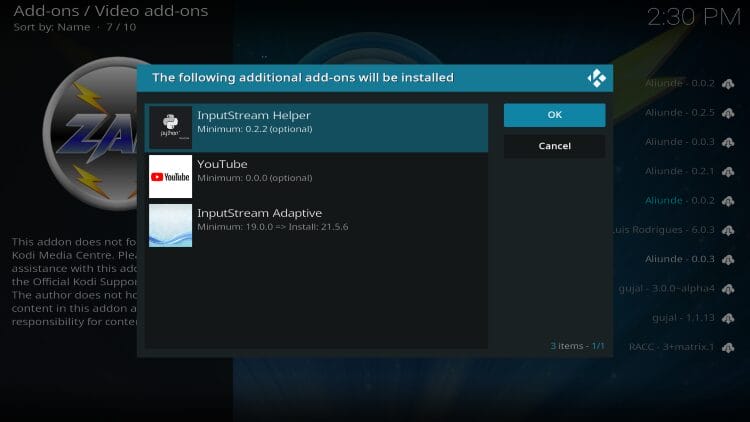The width and height of the screenshot is (750, 422).
Task: Select the Aliunde - 0.2.5 list entry
Action: click(680, 113)
